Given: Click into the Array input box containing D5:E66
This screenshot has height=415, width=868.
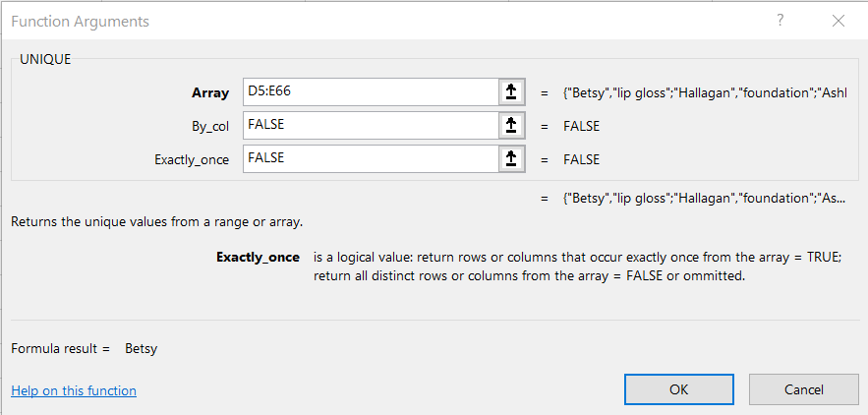Looking at the screenshot, I should pyautogui.click(x=370, y=92).
